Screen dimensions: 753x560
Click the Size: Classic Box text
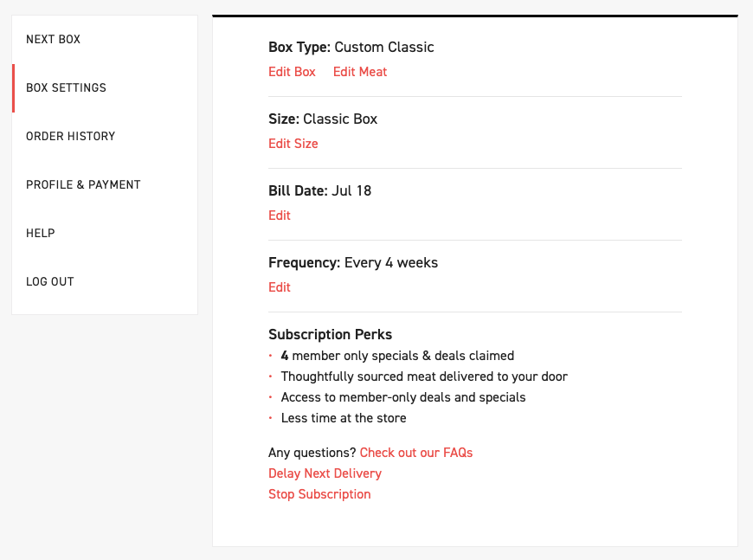[x=323, y=119]
